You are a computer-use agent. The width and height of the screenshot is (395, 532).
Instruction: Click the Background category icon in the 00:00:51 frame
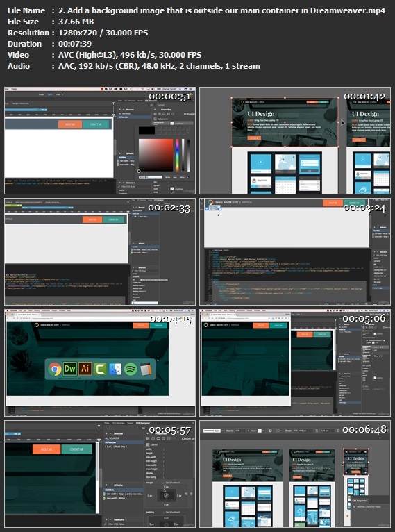[x=169, y=114]
